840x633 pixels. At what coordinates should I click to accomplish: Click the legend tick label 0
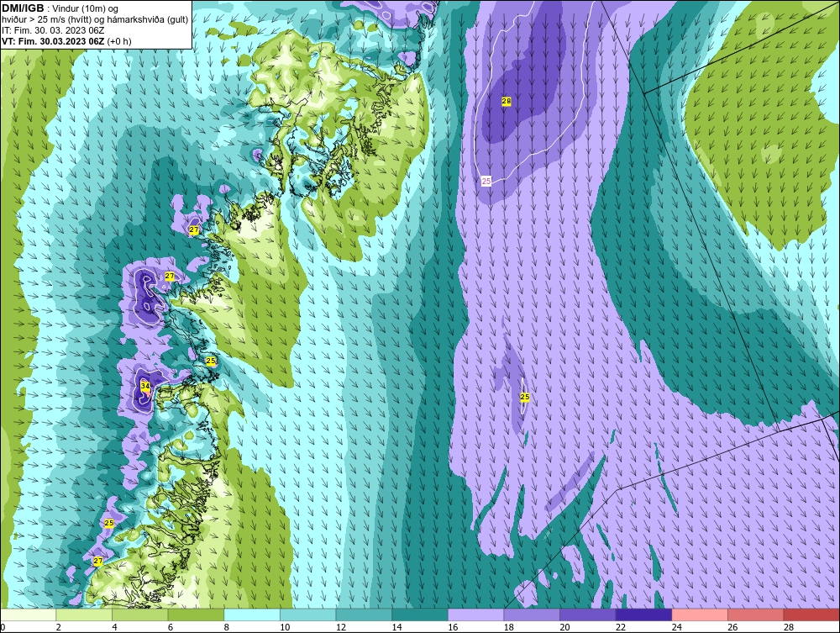point(3,627)
